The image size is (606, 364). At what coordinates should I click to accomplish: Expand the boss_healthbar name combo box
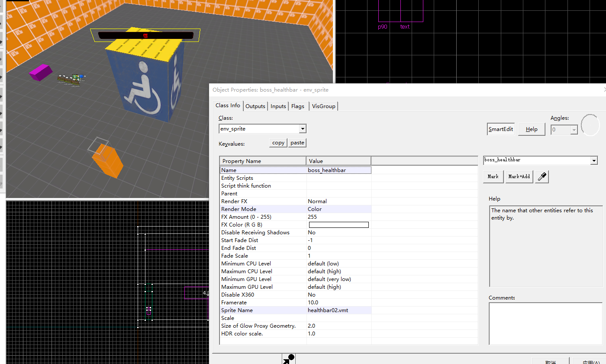tap(594, 160)
